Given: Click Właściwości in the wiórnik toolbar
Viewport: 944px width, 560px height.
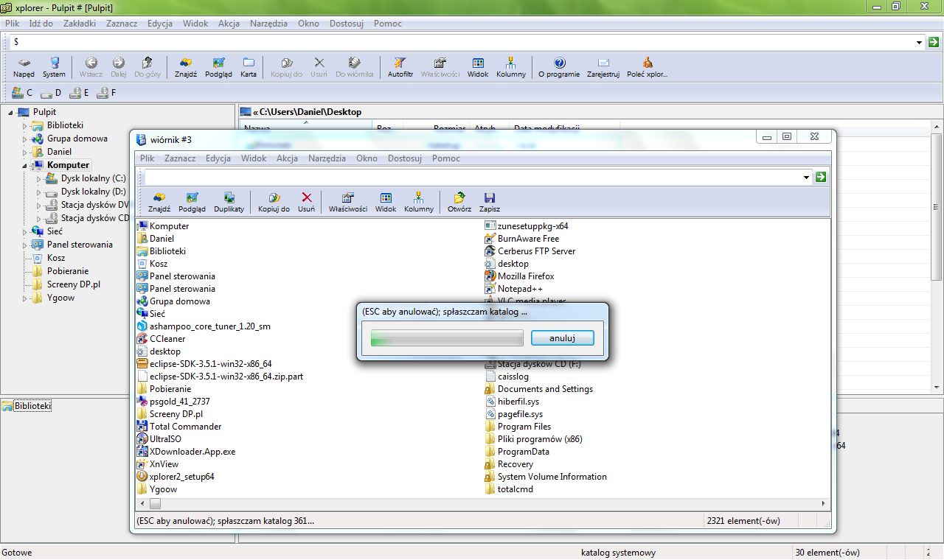Looking at the screenshot, I should (x=348, y=203).
